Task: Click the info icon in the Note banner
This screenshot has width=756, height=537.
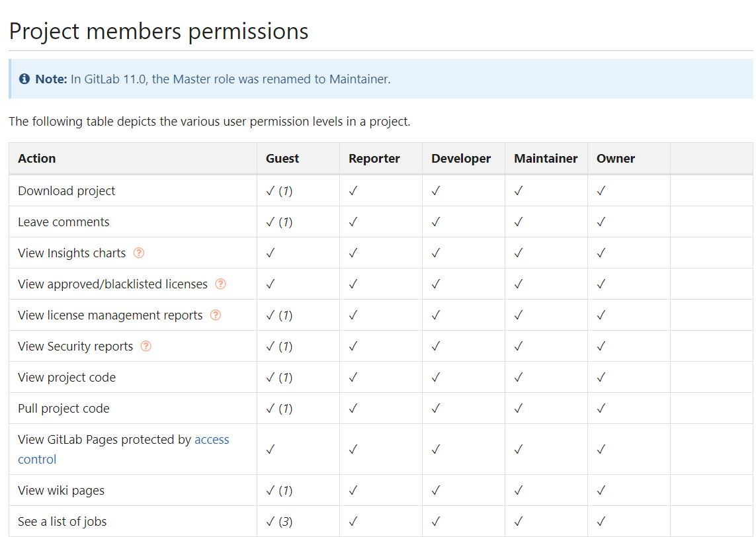Action: pos(24,79)
